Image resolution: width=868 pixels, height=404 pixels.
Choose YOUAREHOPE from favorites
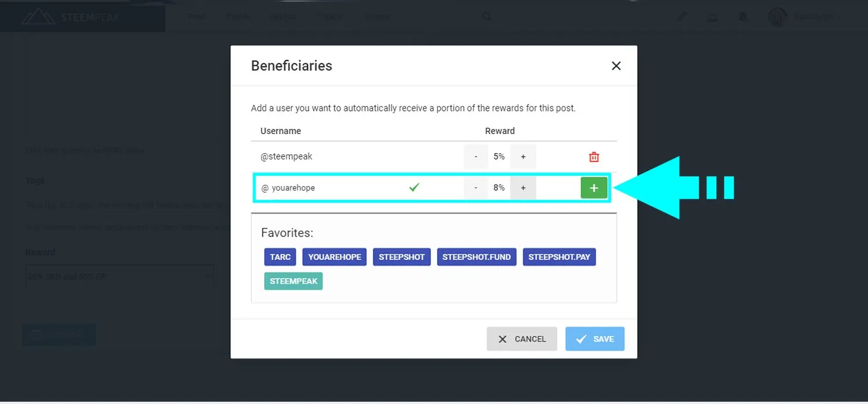(334, 257)
